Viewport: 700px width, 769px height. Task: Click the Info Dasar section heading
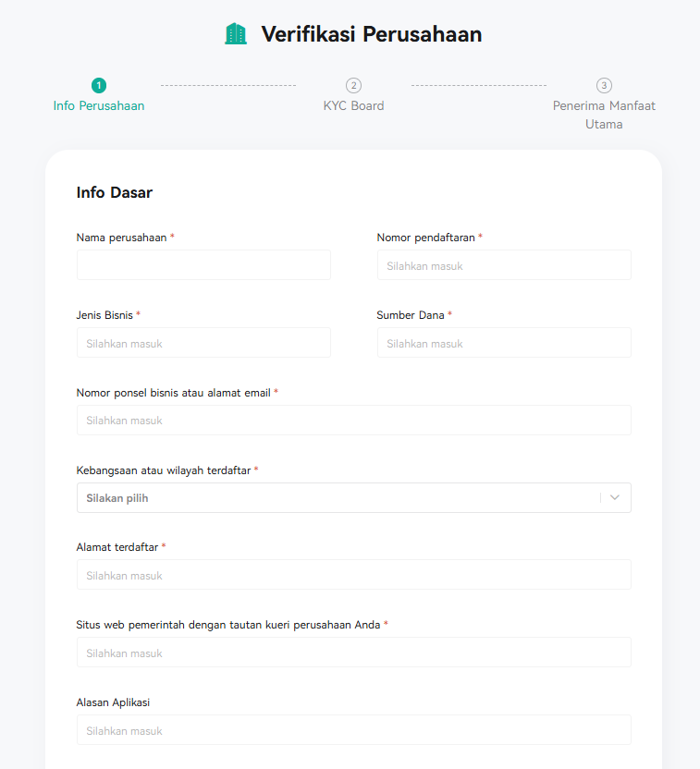[x=115, y=192]
